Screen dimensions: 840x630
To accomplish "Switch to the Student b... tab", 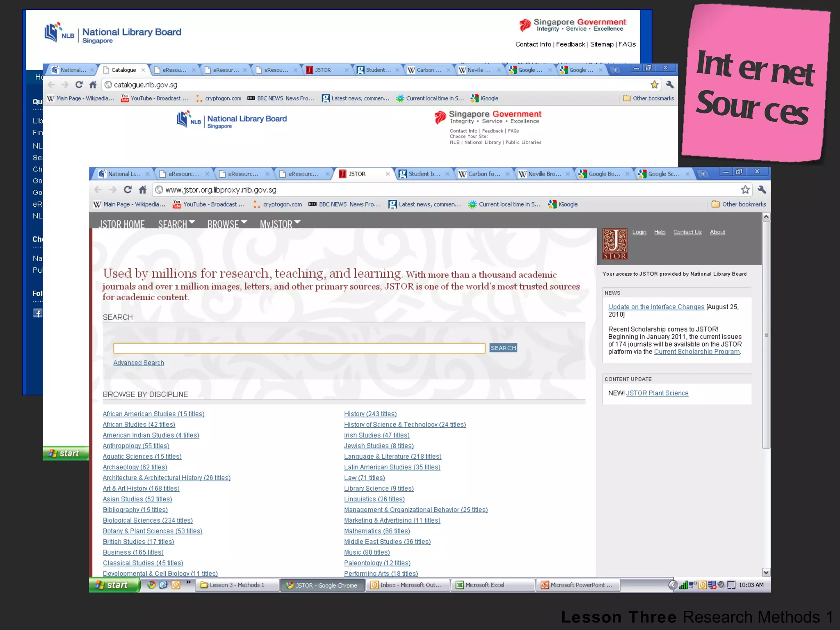I will pyautogui.click(x=423, y=174).
